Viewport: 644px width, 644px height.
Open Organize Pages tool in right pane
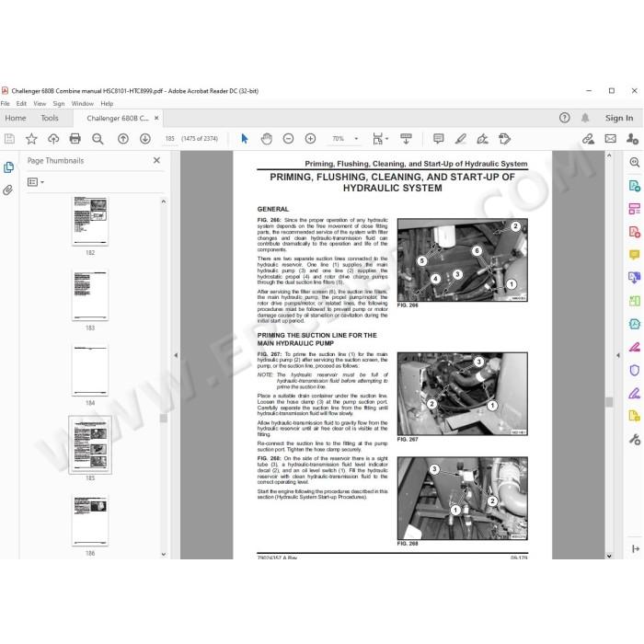[x=635, y=209]
